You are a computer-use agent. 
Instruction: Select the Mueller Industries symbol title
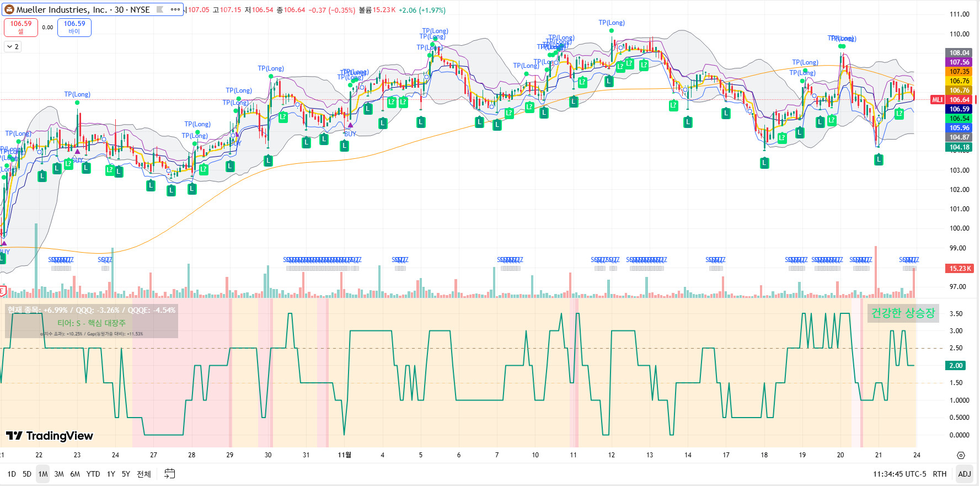point(83,9)
